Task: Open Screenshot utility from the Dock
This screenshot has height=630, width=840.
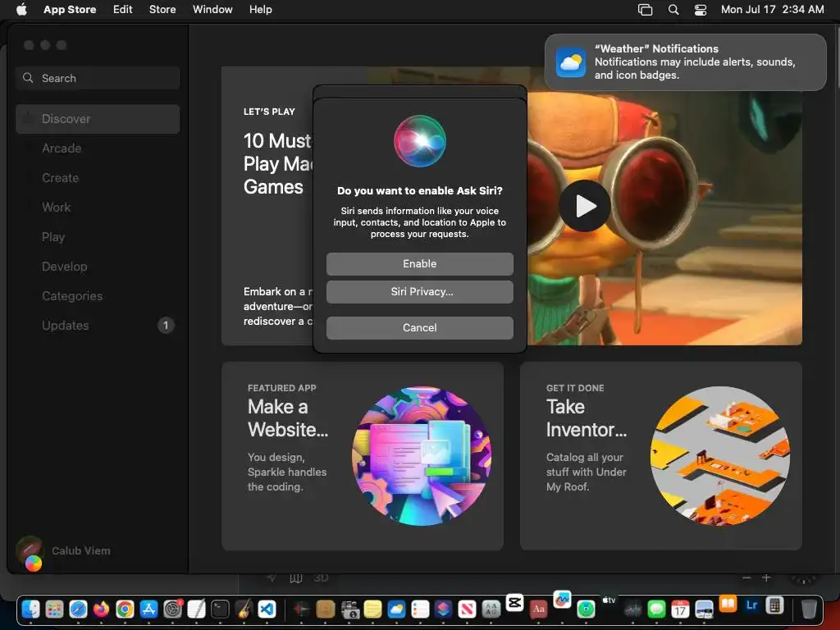Action: [349, 609]
